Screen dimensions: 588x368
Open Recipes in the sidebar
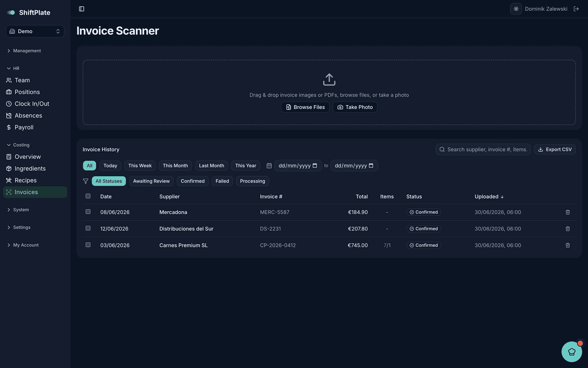[35, 180]
